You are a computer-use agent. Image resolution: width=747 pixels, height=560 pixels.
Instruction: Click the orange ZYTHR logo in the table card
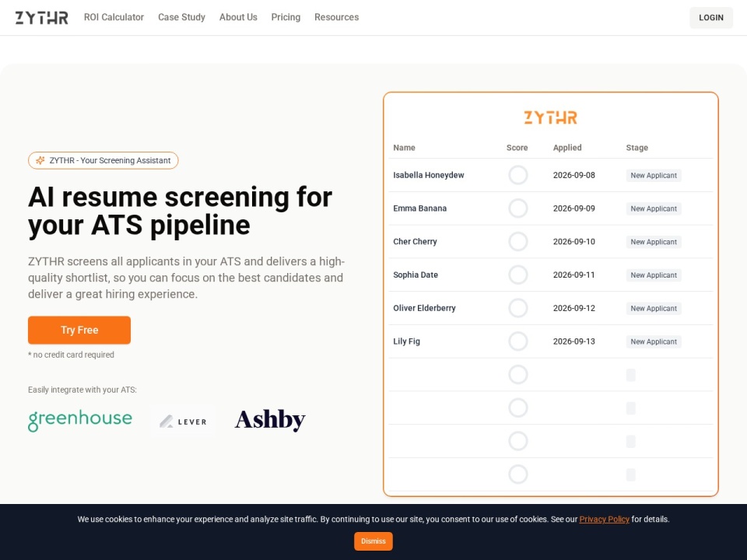coord(550,117)
